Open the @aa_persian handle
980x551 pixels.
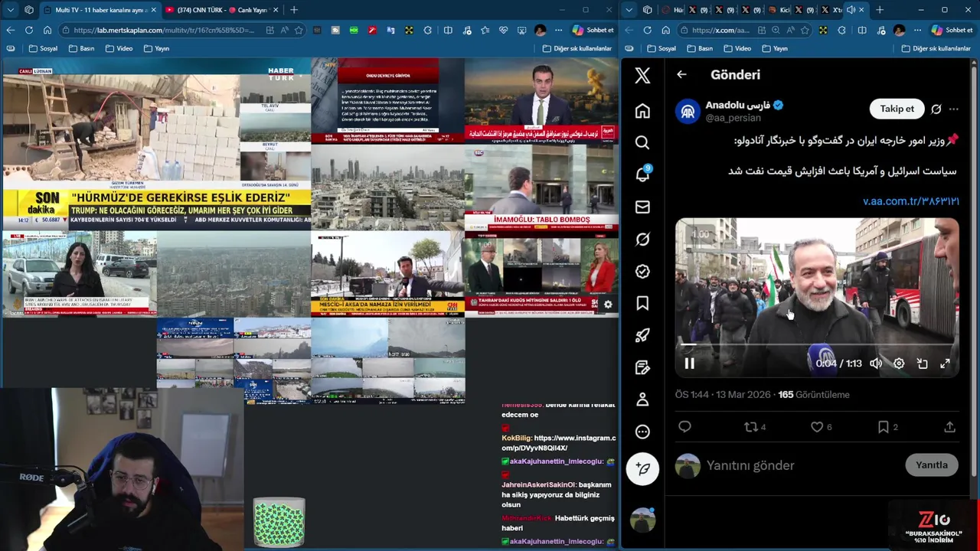pos(733,118)
